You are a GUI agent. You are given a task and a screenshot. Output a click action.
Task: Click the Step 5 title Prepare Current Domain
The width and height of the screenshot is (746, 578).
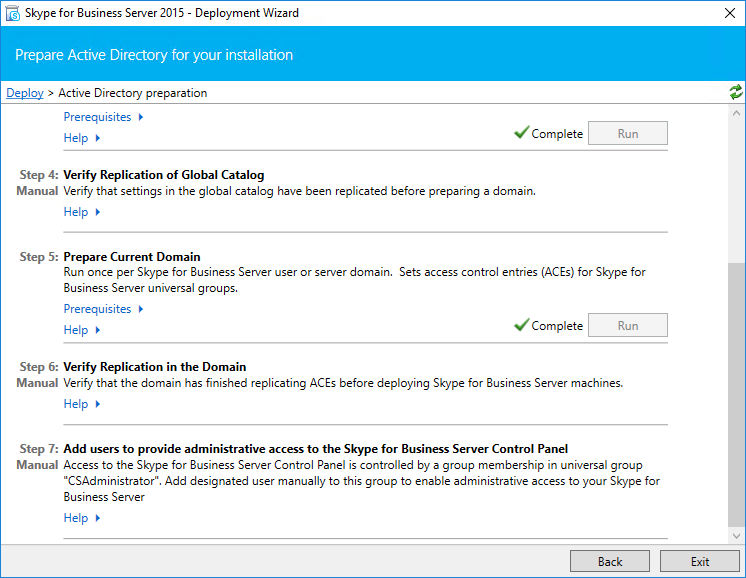pos(132,257)
